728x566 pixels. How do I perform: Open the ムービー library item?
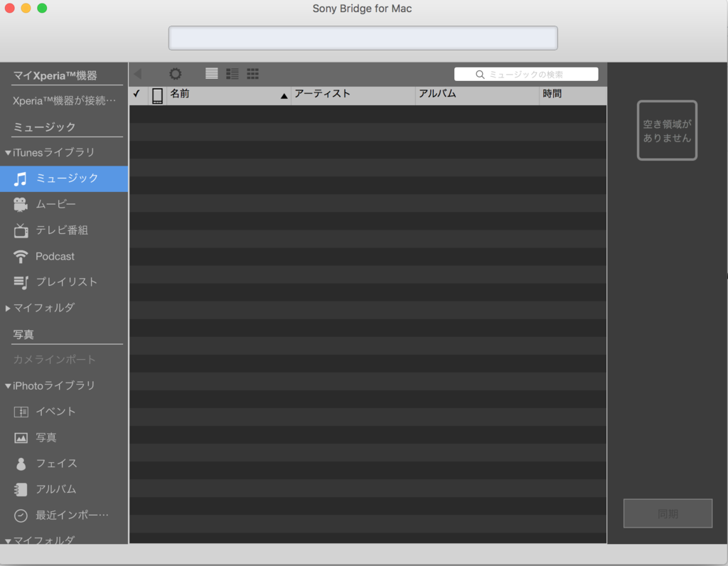(64, 205)
